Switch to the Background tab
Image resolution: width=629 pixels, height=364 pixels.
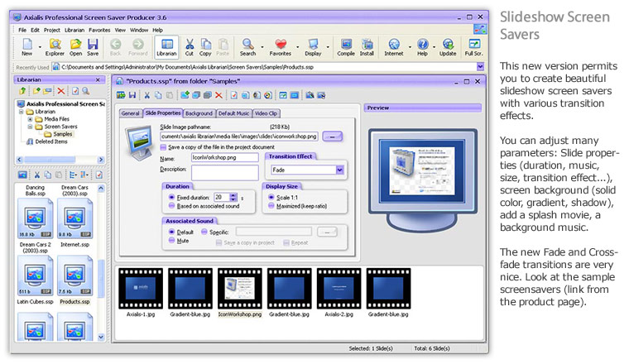[199, 113]
